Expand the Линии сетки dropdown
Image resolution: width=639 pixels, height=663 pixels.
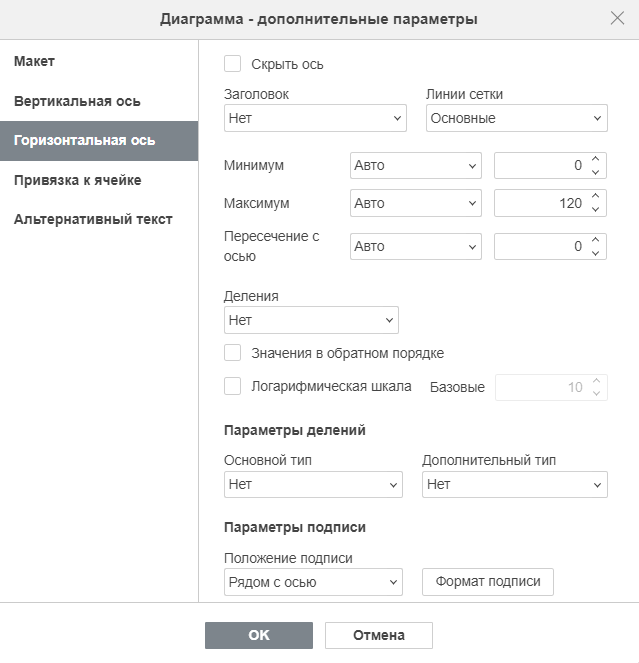tap(516, 118)
